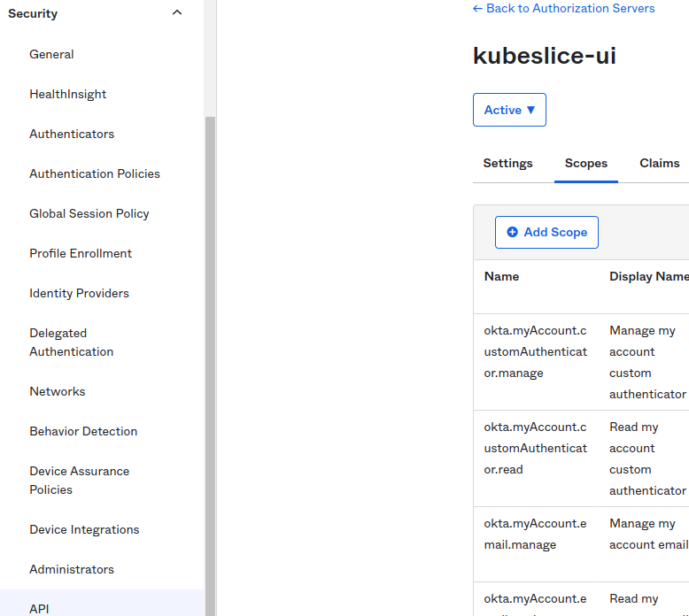Click the Security section heading
This screenshot has width=689, height=616.
pos(33,13)
